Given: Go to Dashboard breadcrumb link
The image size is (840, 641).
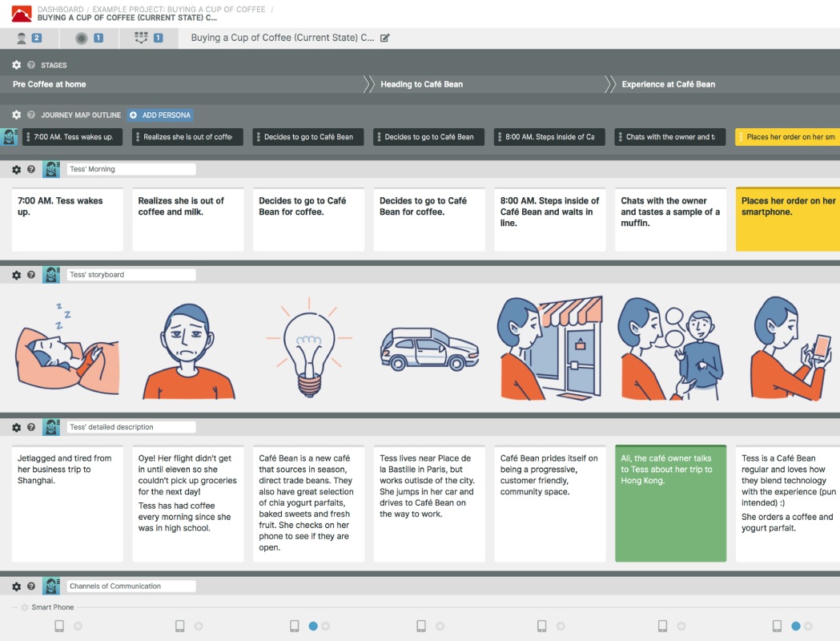Looking at the screenshot, I should click(x=61, y=9).
